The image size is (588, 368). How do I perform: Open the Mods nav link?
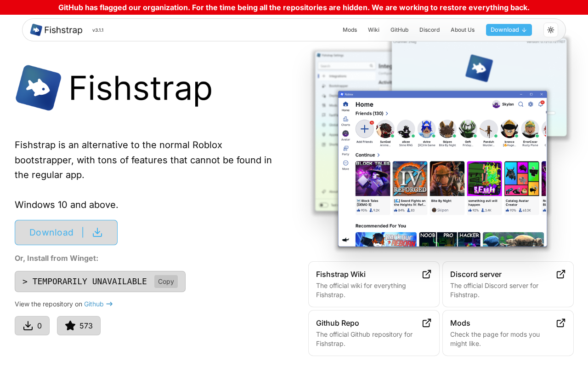350,30
